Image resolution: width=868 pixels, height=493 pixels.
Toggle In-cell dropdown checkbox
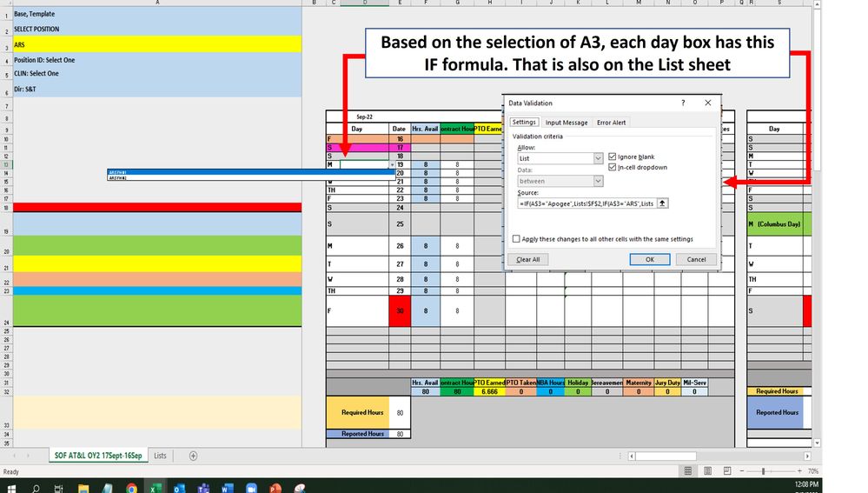tap(613, 167)
